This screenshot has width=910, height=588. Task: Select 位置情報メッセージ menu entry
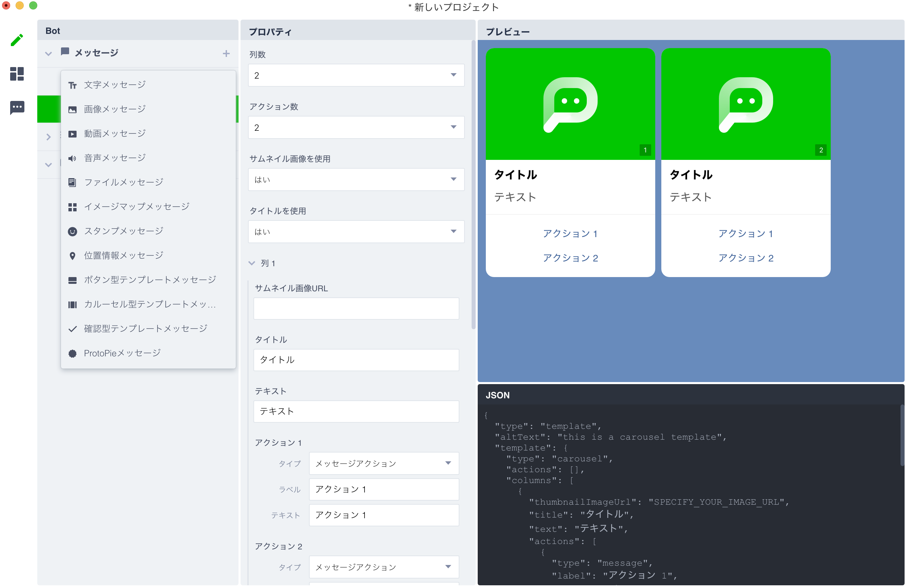148,255
